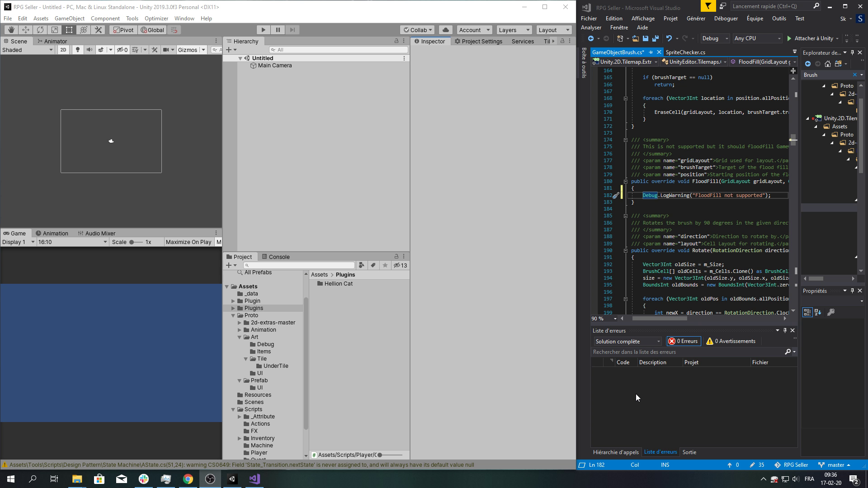Click the Project search field

tap(299, 265)
